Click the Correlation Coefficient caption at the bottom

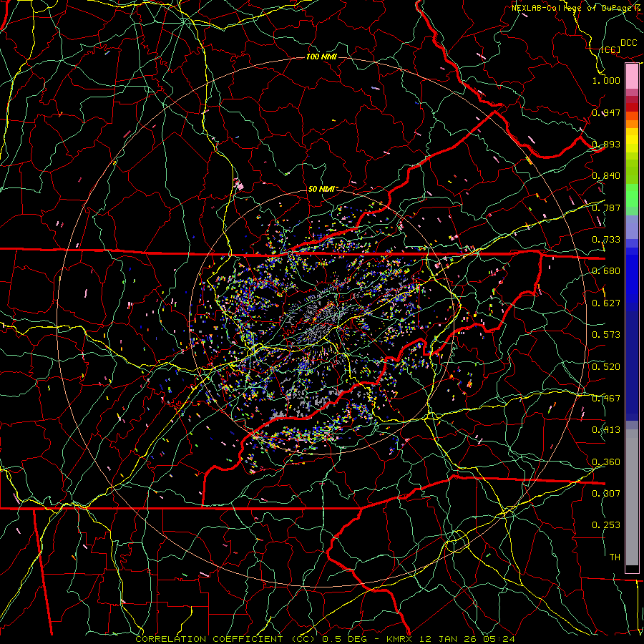[325, 639]
